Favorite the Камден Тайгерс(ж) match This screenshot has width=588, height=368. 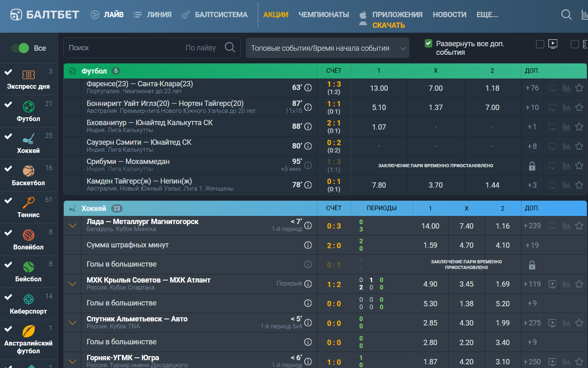[x=579, y=185]
